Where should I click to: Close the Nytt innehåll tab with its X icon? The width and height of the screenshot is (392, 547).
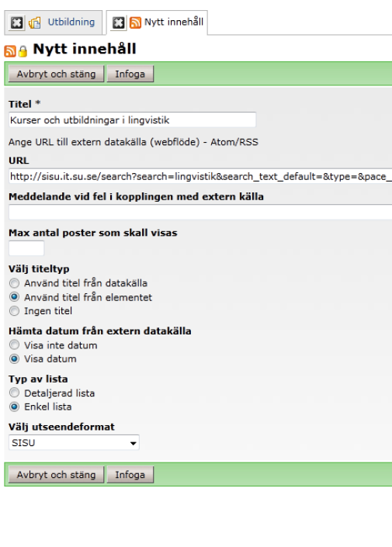pyautogui.click(x=118, y=23)
